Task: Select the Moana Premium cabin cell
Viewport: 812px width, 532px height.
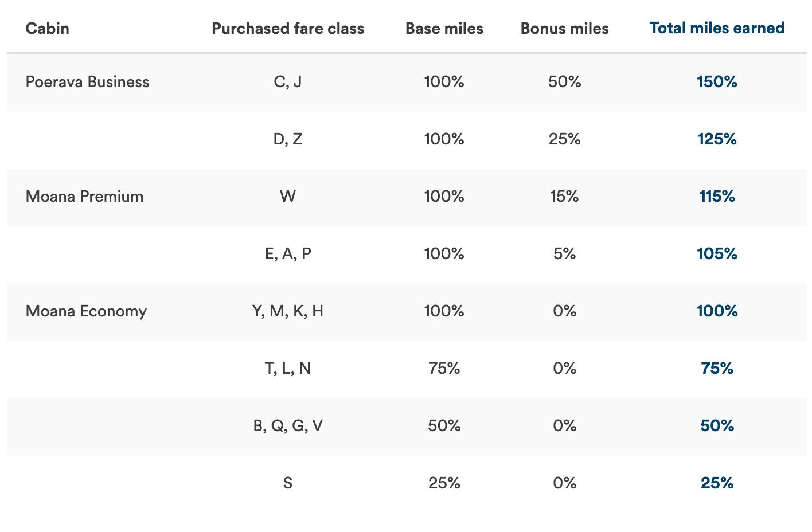Action: click(x=84, y=197)
